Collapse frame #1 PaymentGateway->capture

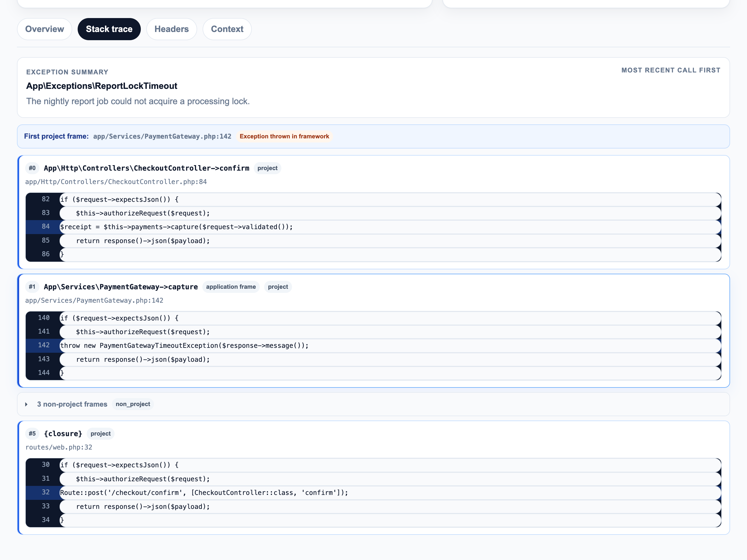coord(121,287)
